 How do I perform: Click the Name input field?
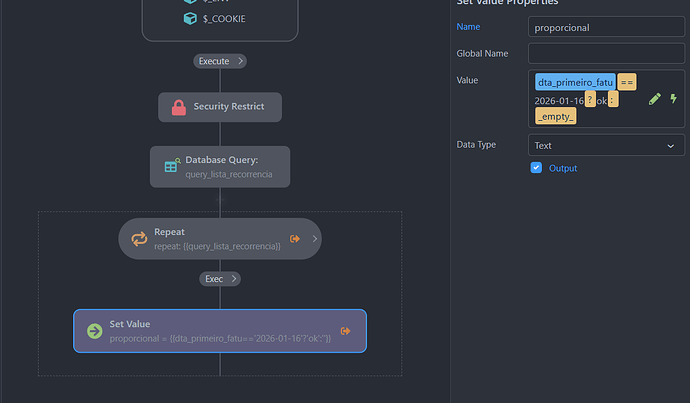pyautogui.click(x=606, y=27)
